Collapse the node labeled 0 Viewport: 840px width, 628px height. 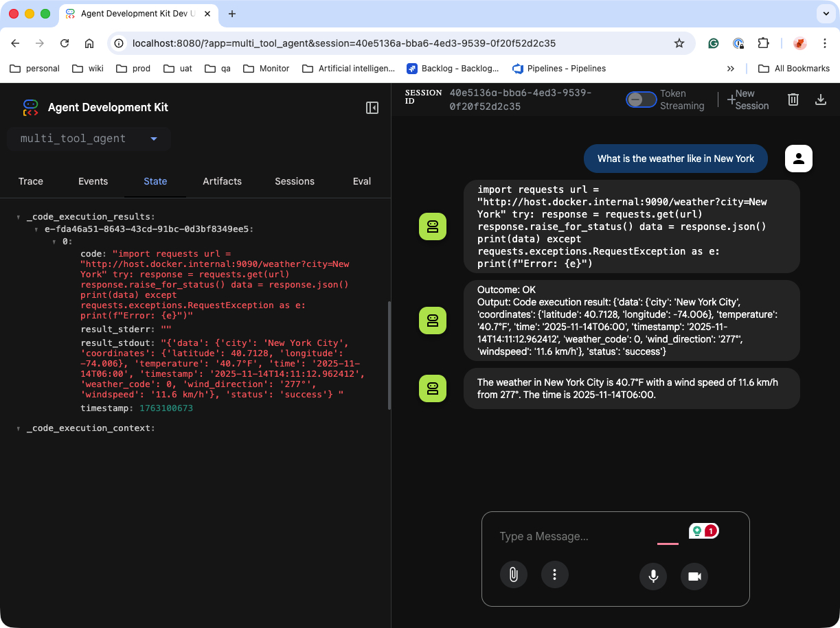[x=55, y=242]
